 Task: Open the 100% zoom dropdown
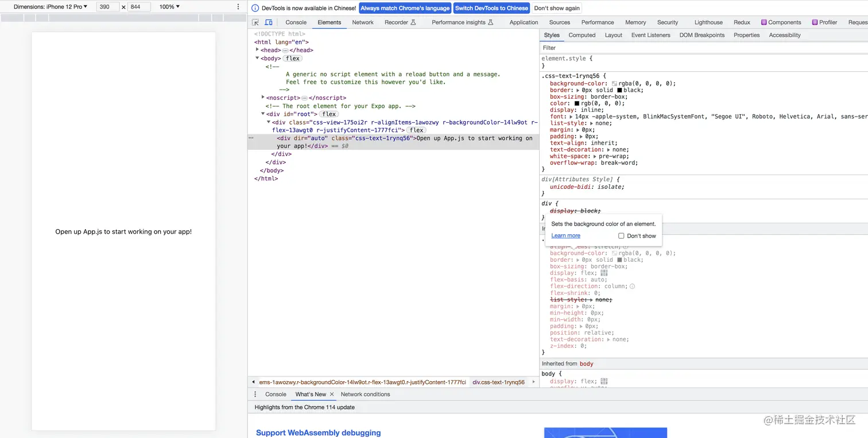(169, 7)
